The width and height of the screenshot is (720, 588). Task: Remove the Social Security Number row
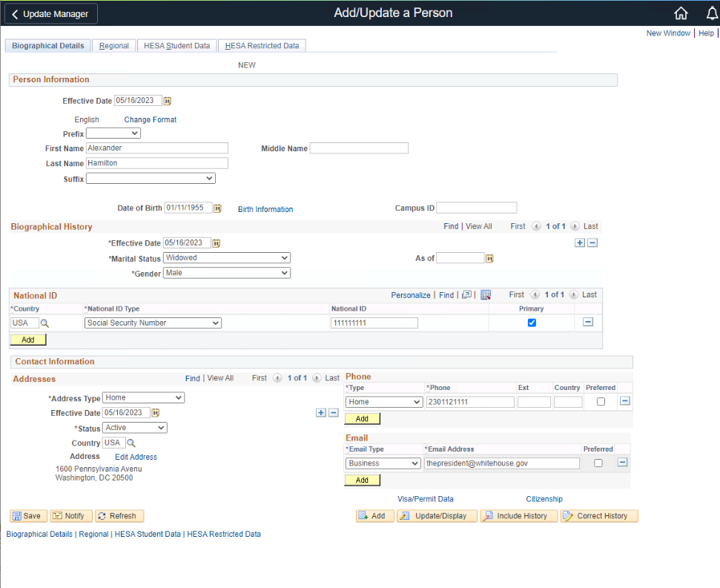pyautogui.click(x=588, y=323)
